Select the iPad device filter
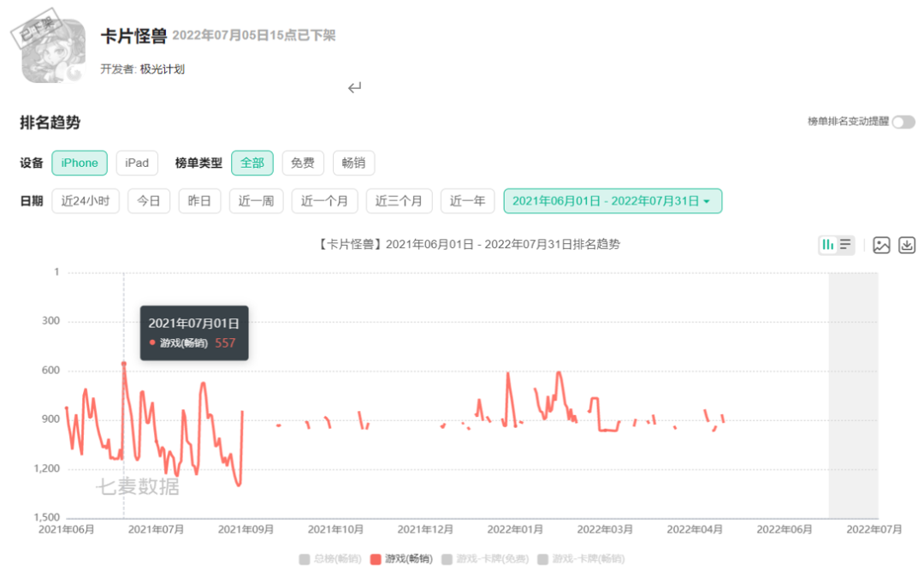 (137, 164)
